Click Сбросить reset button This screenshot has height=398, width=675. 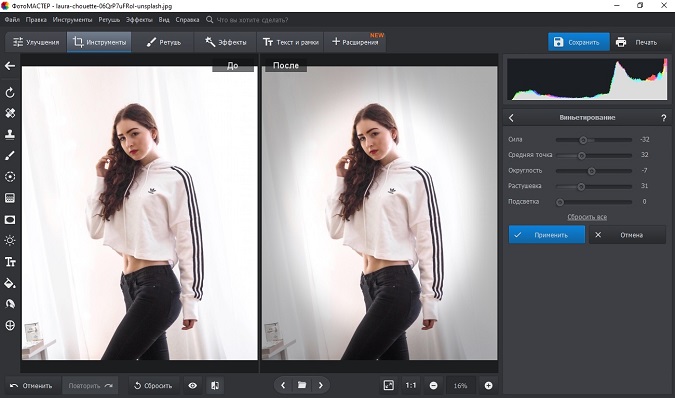click(153, 386)
